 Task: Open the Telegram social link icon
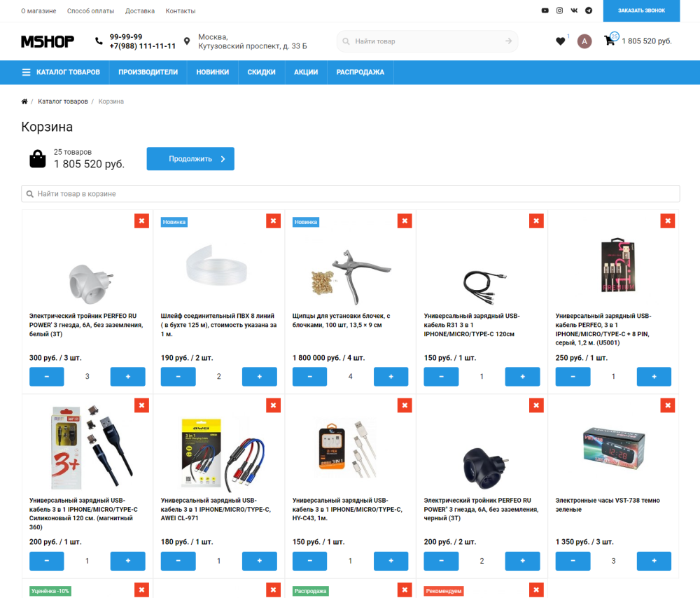589,11
